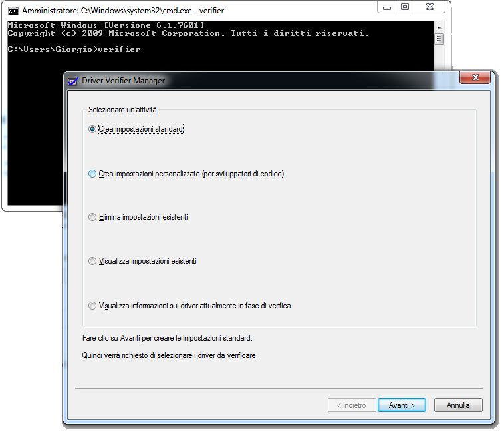Click the 'Annulla' button
The width and height of the screenshot is (504, 432).
click(x=458, y=405)
